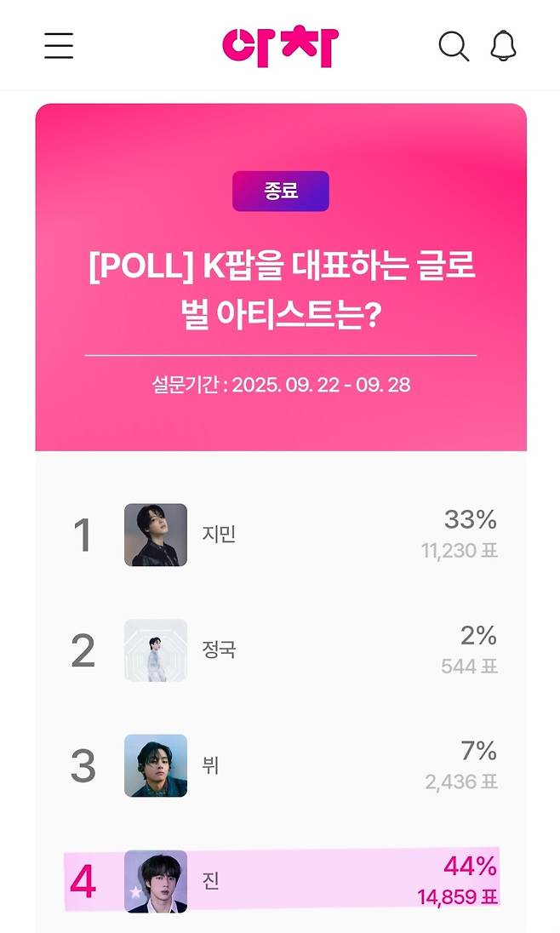Select V's profile thumbnail in rank 3

pos(156,767)
